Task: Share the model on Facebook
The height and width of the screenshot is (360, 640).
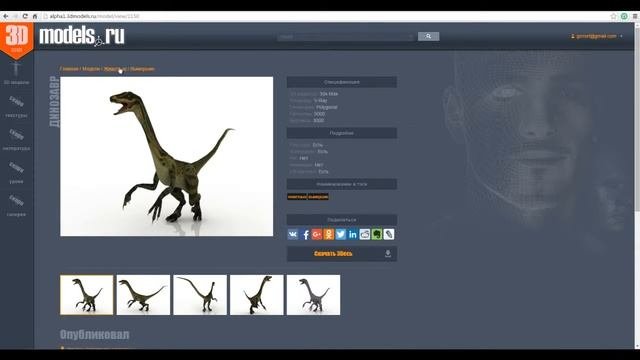Action: pos(305,234)
